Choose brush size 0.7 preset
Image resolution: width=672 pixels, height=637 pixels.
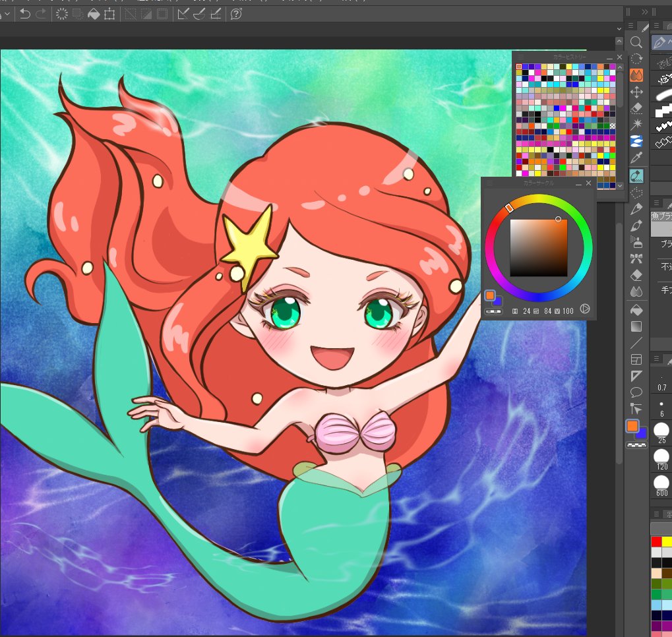click(661, 383)
